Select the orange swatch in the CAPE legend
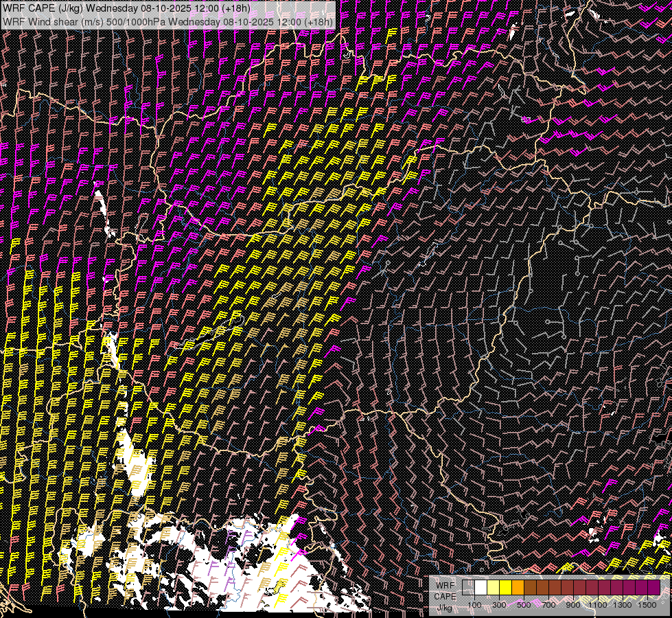672x618 pixels. pos(518,587)
